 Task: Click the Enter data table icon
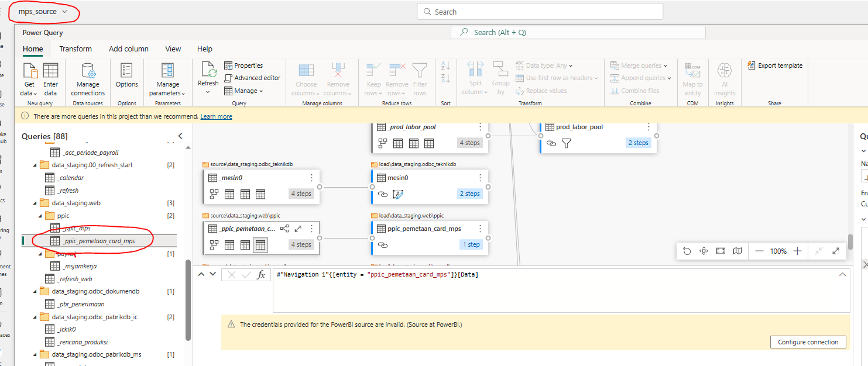pyautogui.click(x=51, y=71)
